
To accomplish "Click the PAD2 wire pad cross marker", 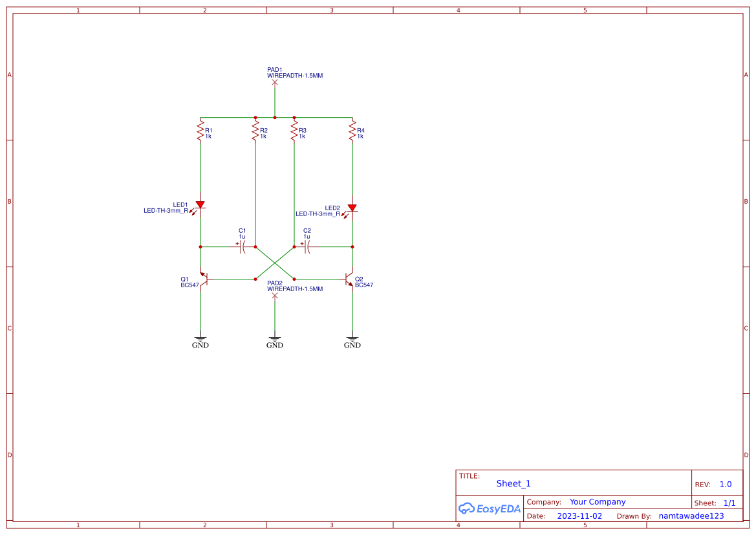I will coord(275,294).
